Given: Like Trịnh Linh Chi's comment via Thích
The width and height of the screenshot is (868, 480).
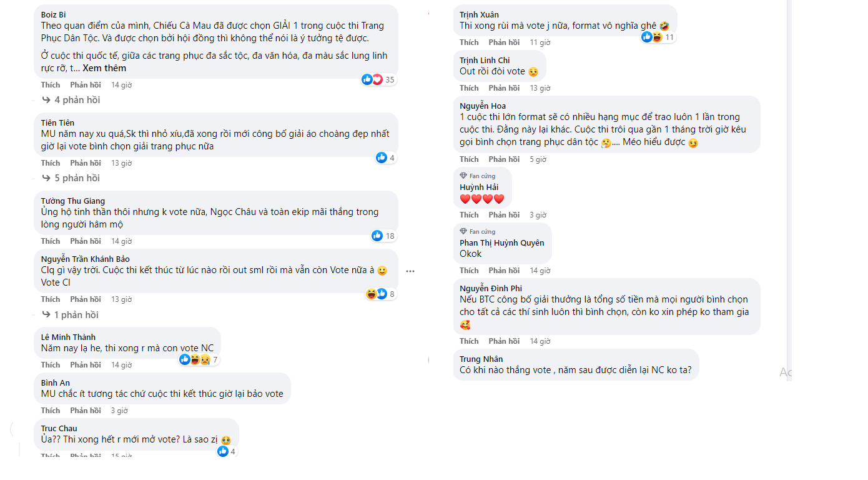Looking at the screenshot, I should click(469, 88).
